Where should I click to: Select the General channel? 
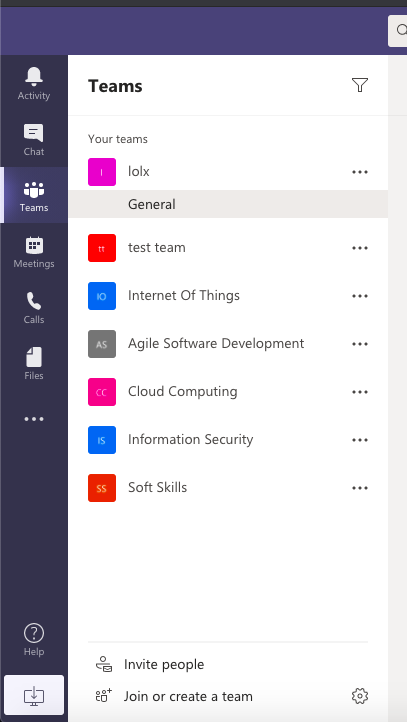tap(228, 204)
